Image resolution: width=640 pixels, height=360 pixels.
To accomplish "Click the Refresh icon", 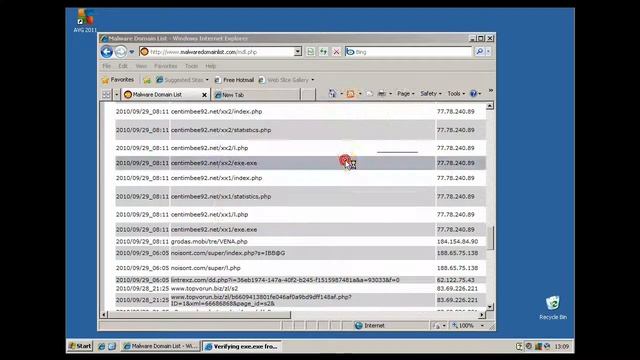I will 323,52.
